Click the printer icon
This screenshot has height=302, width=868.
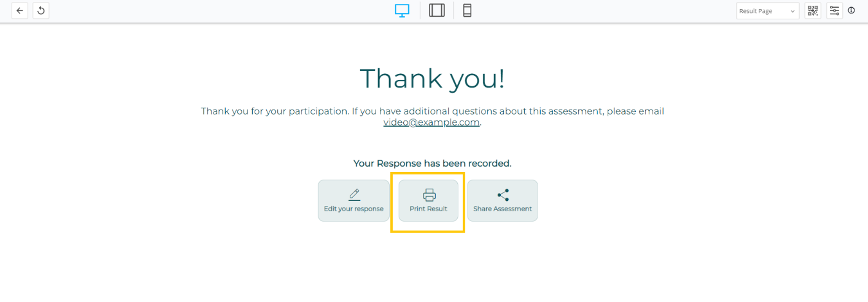point(429,194)
